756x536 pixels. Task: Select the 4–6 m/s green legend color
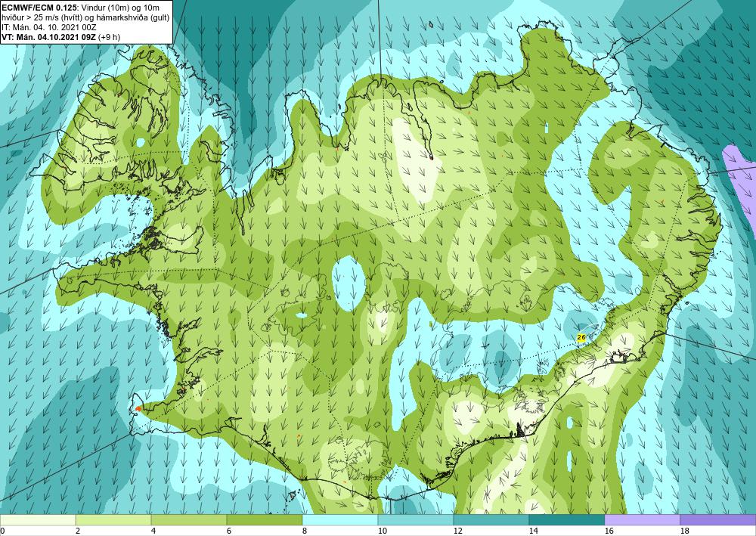(189, 519)
